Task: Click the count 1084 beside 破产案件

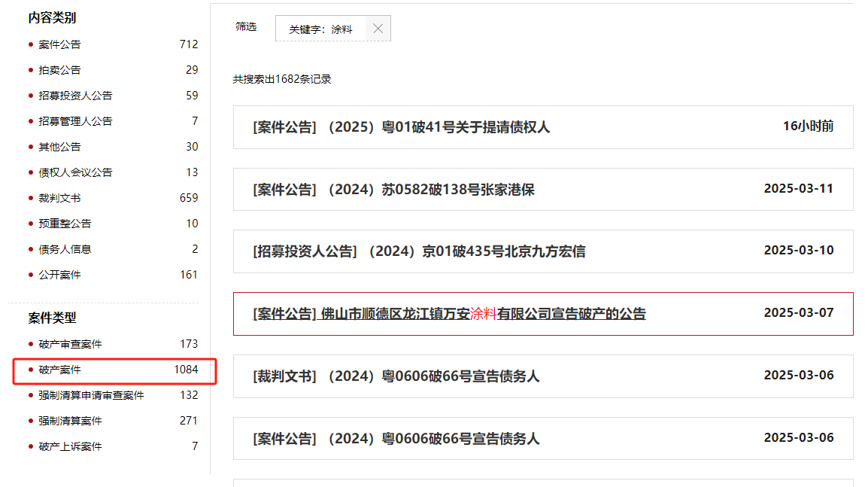Action: pyautogui.click(x=186, y=370)
